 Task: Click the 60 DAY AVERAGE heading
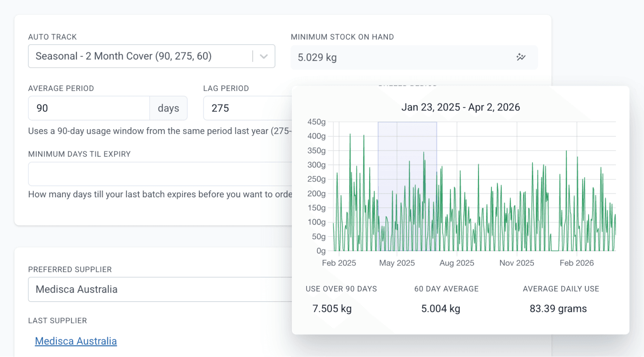(447, 289)
